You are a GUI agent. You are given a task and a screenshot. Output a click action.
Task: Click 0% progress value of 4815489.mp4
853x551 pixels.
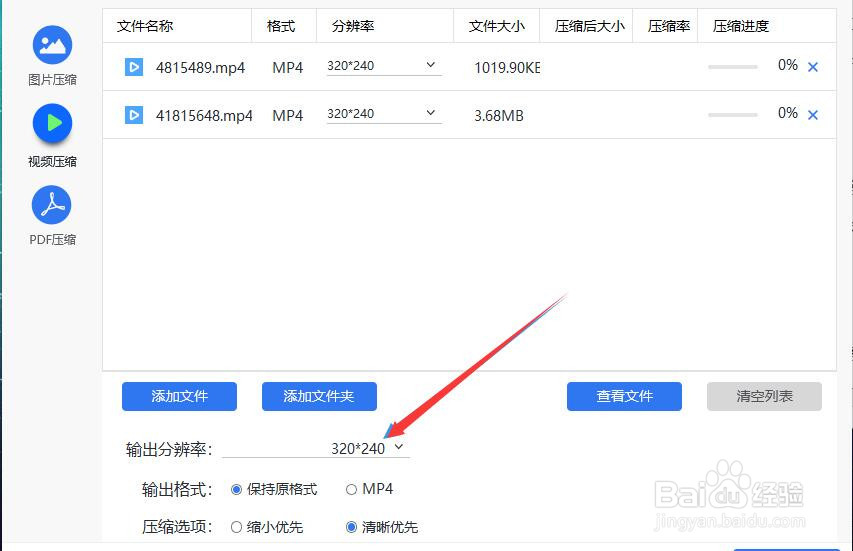click(x=788, y=65)
